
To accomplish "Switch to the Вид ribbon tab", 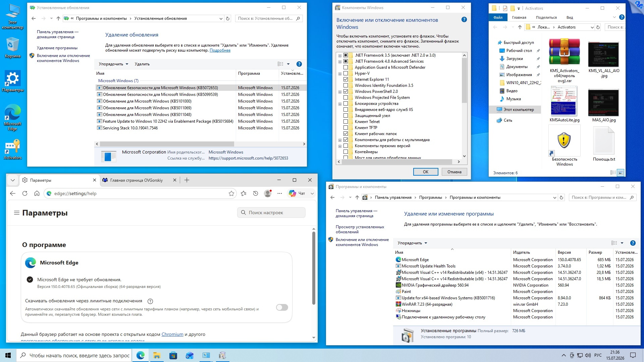I will 570,17.
